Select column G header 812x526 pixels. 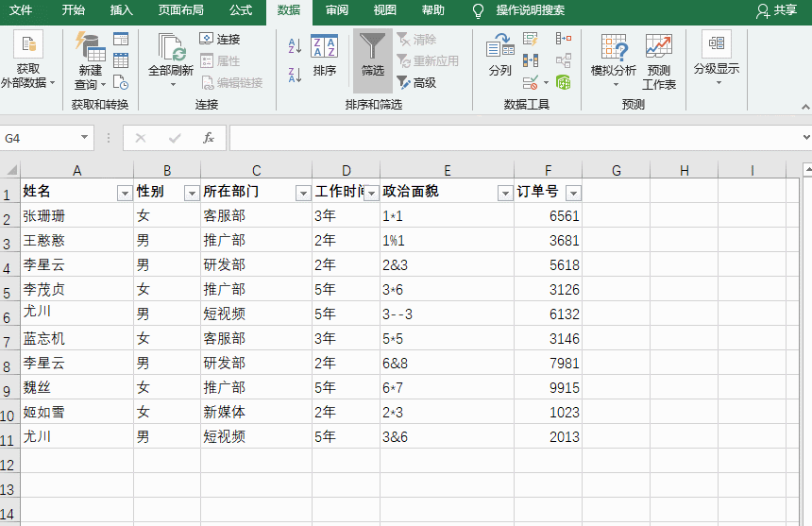point(617,170)
